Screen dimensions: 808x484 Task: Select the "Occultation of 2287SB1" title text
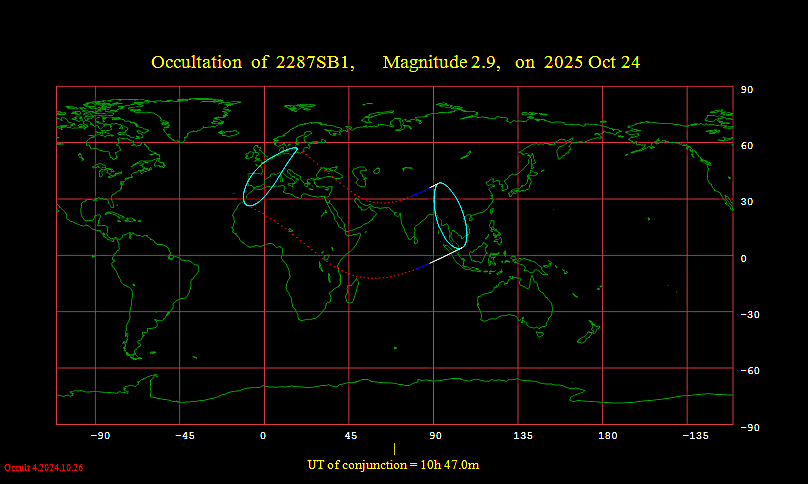pyautogui.click(x=252, y=62)
